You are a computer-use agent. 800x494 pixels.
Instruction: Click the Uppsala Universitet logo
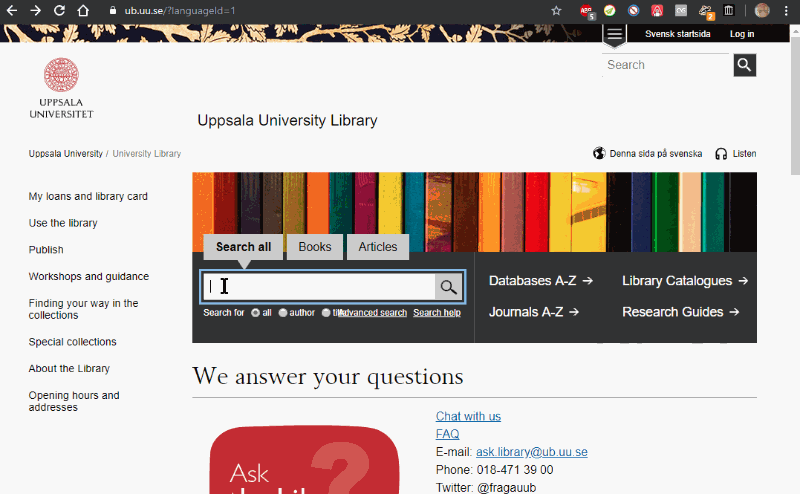coord(61,88)
